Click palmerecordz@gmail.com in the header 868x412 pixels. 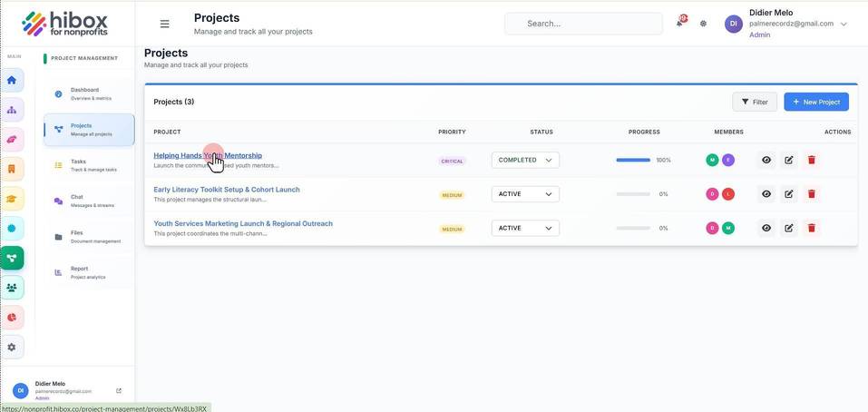(791, 24)
